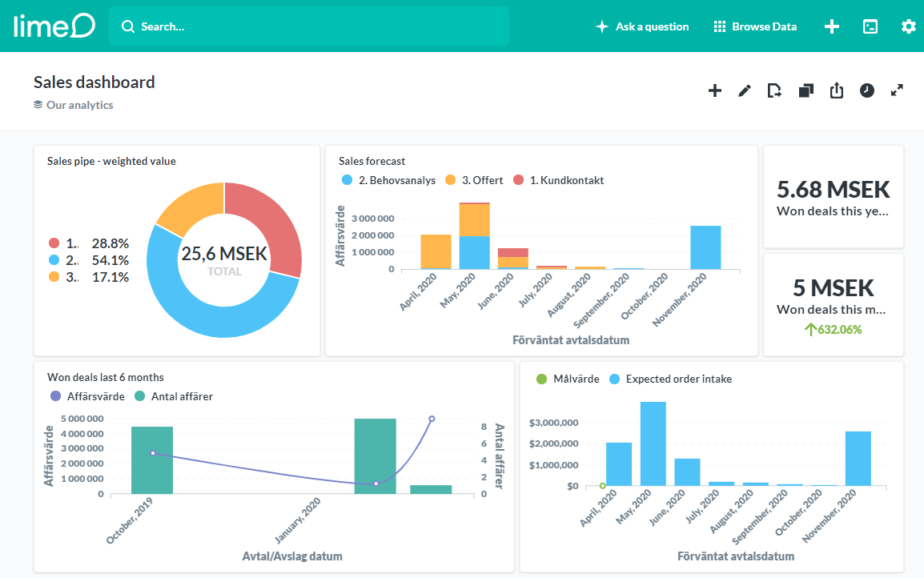Open the 5 MSEK won deals card
This screenshot has width=924, height=578.
(833, 304)
